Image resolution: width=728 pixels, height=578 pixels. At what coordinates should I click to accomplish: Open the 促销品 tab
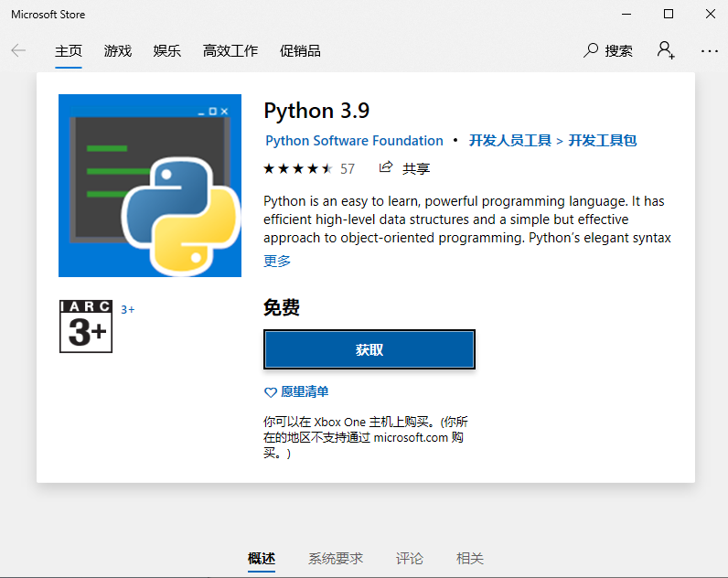click(x=300, y=51)
